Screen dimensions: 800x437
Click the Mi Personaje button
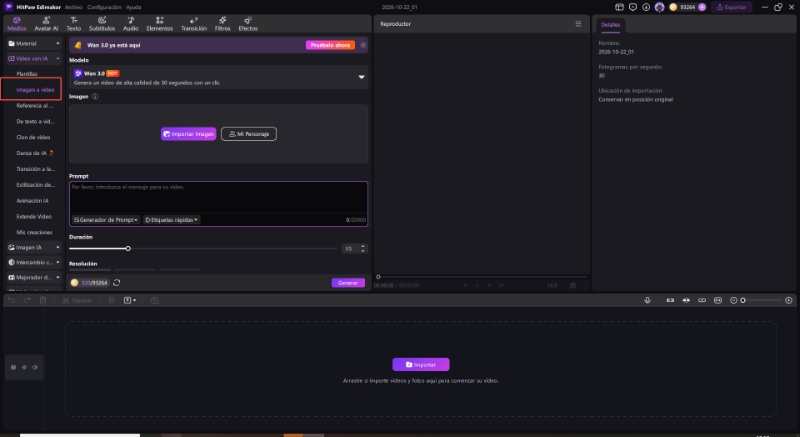pyautogui.click(x=249, y=134)
